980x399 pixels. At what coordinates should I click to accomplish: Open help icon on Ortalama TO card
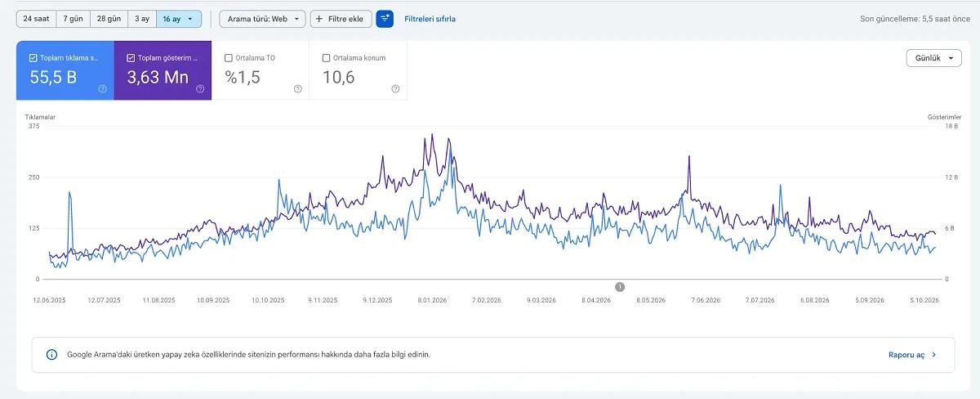pos(297,88)
